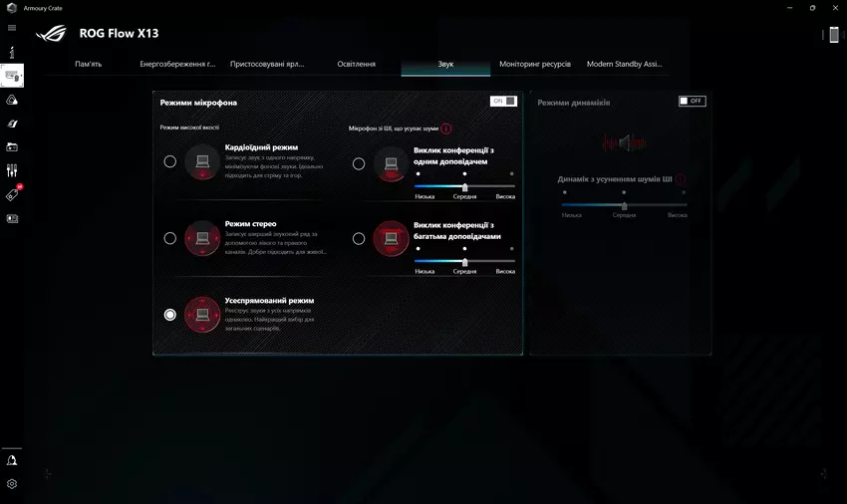Click the single-presenter noise level slider

[x=464, y=186]
